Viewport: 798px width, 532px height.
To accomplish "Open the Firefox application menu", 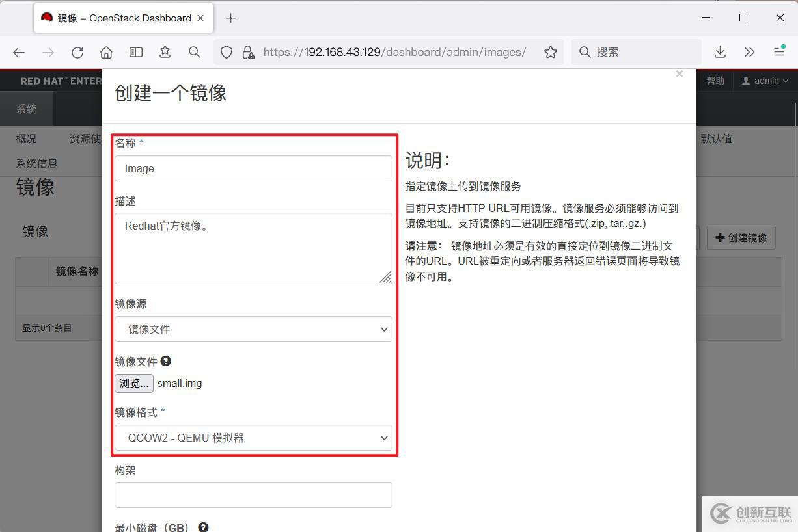I will 779,52.
